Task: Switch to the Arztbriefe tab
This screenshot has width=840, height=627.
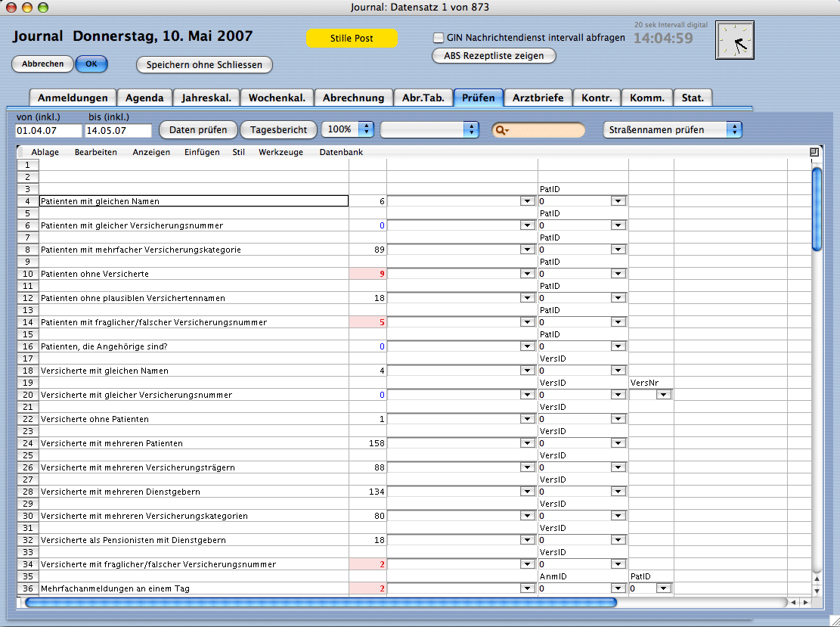Action: pos(538,98)
